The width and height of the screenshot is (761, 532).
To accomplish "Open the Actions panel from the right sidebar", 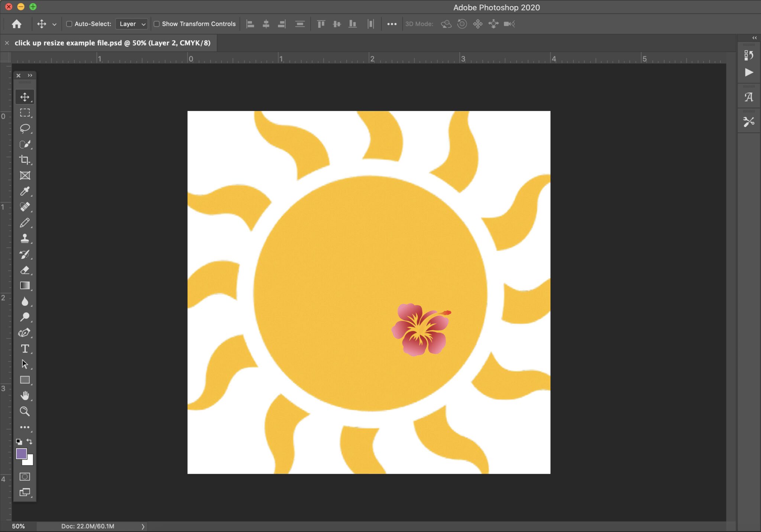I will [748, 73].
